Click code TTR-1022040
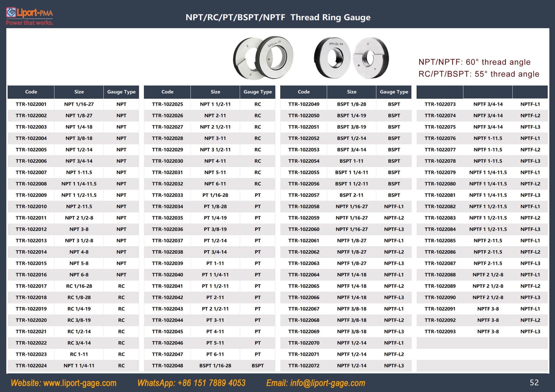 pyautogui.click(x=168, y=275)
